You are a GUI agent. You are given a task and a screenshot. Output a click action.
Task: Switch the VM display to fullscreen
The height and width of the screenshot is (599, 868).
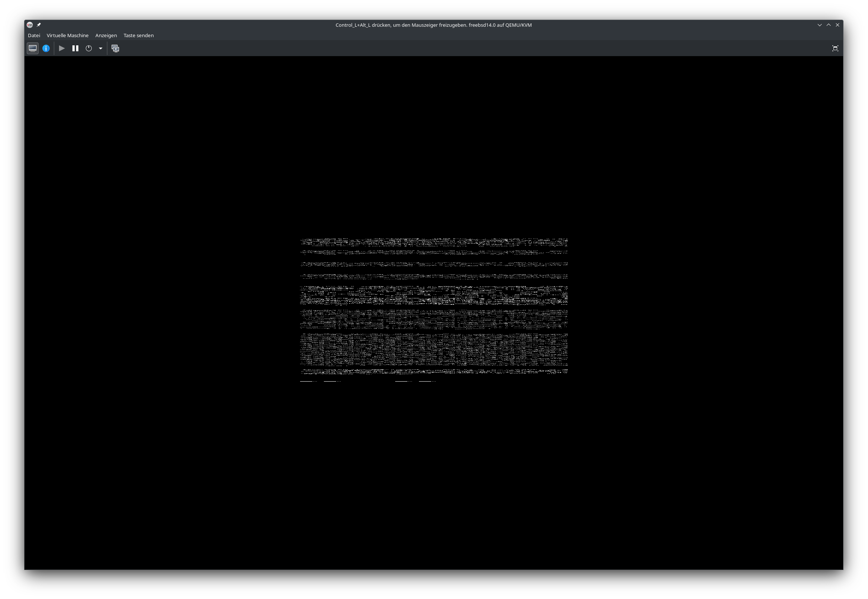pyautogui.click(x=835, y=48)
